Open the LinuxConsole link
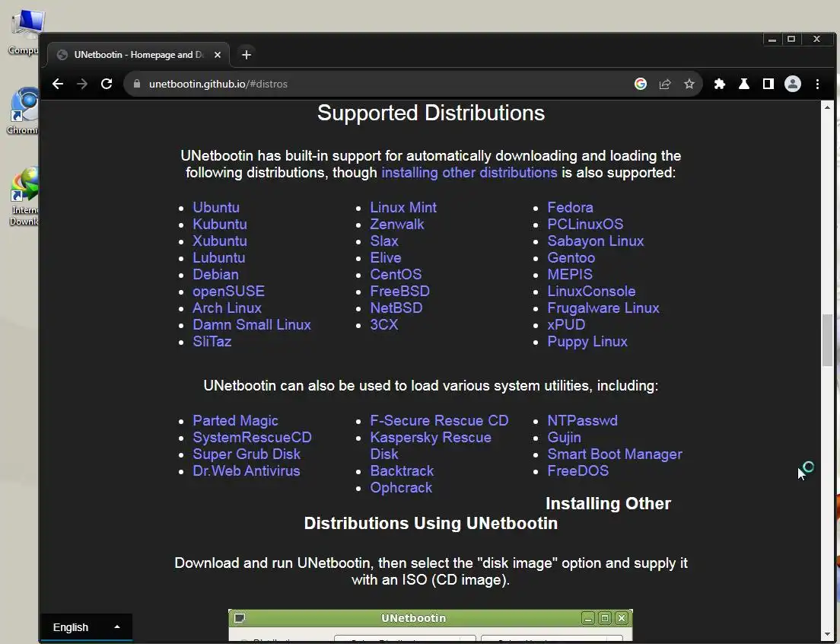Image resolution: width=840 pixels, height=644 pixels. (591, 291)
